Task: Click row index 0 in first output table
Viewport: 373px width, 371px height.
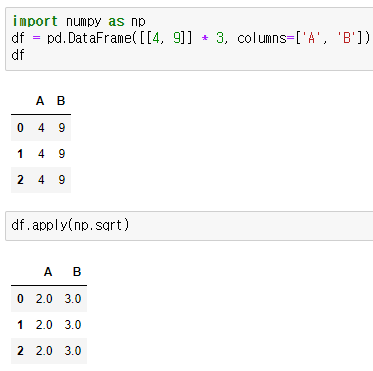Action: pos(20,128)
